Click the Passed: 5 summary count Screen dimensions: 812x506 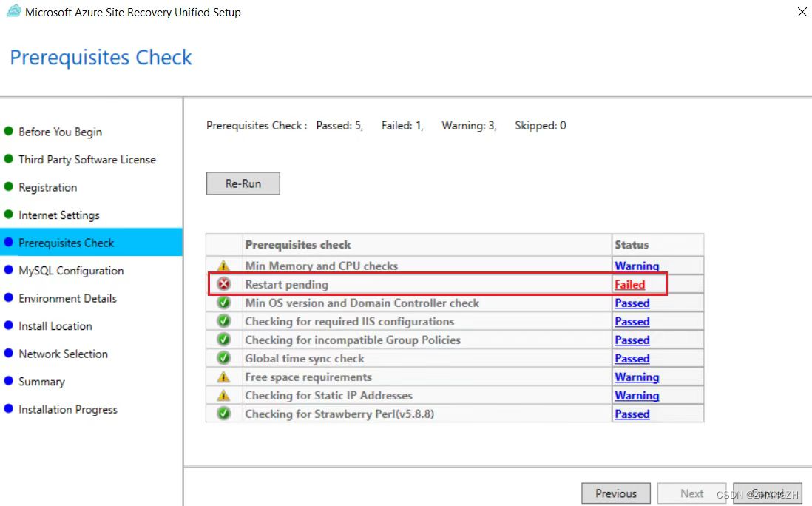pyautogui.click(x=339, y=125)
